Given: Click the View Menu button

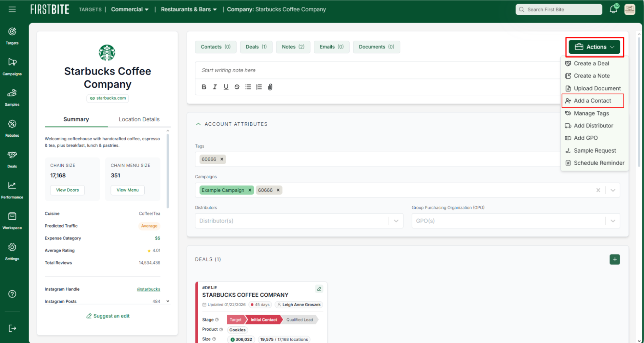Looking at the screenshot, I should tap(128, 190).
